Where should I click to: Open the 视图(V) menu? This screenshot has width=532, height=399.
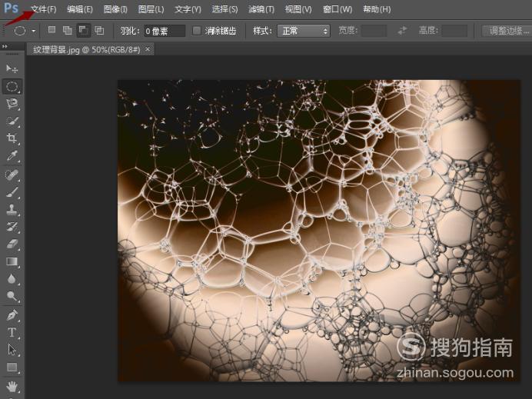(298, 9)
